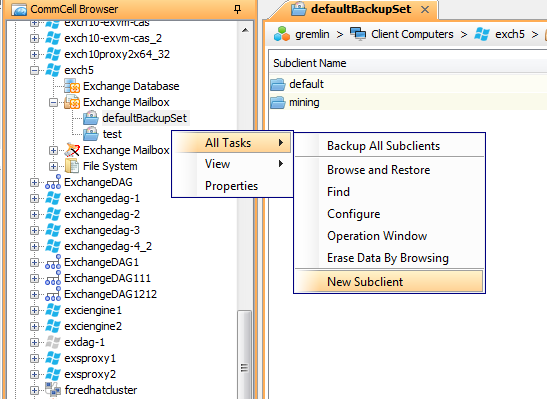The width and height of the screenshot is (547, 399).
Task: Click the ExchangeDAG1 cluster icon
Action: (x=53, y=262)
